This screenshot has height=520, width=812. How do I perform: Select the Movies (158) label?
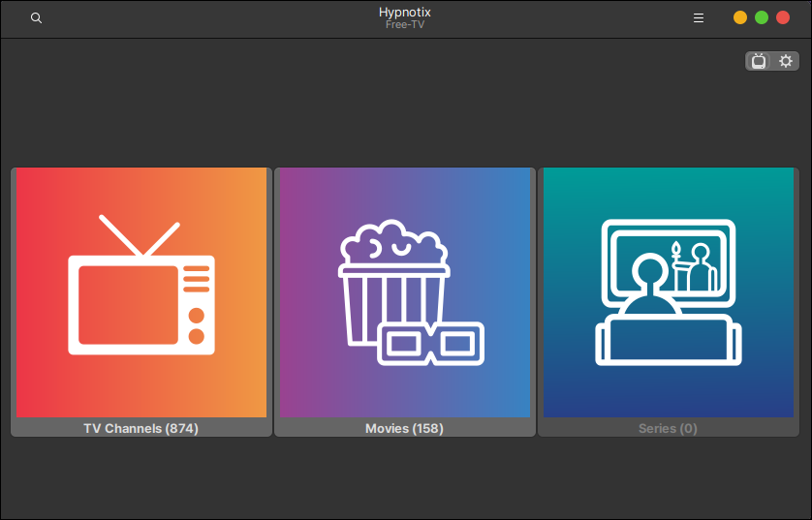[404, 428]
